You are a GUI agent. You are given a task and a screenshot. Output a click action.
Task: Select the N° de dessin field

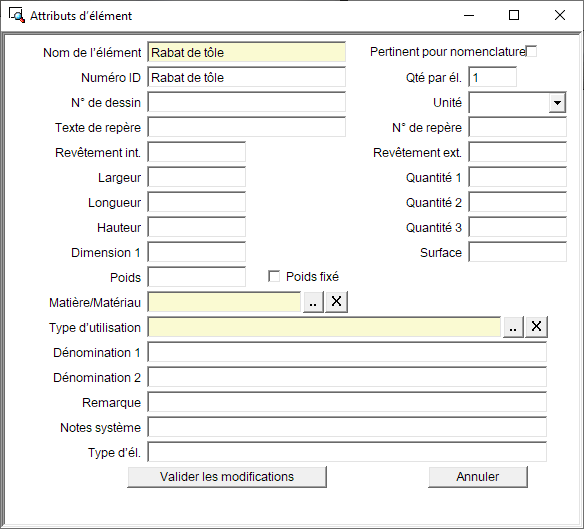tap(247, 102)
